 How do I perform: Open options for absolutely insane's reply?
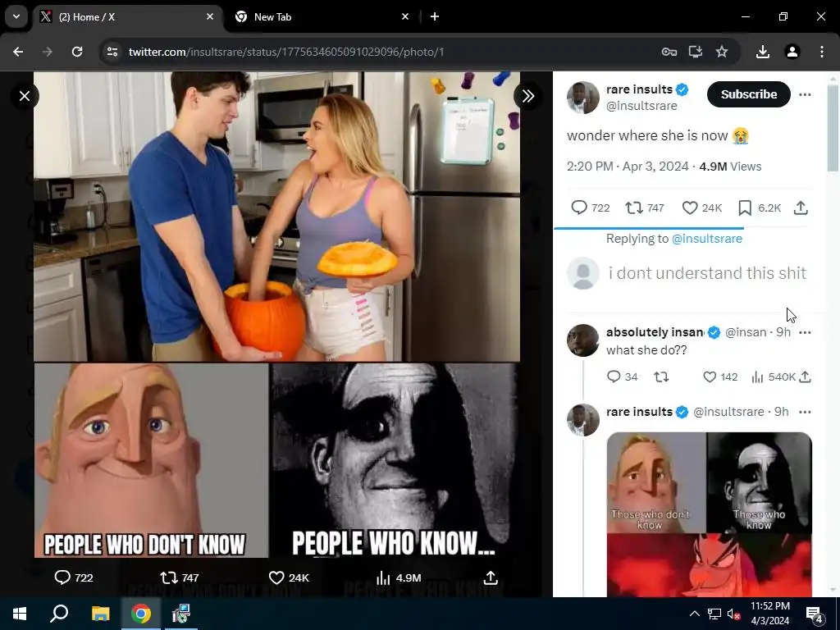(805, 333)
